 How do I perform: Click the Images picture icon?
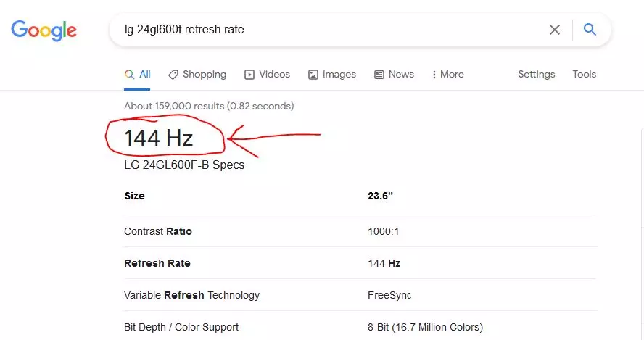point(313,75)
